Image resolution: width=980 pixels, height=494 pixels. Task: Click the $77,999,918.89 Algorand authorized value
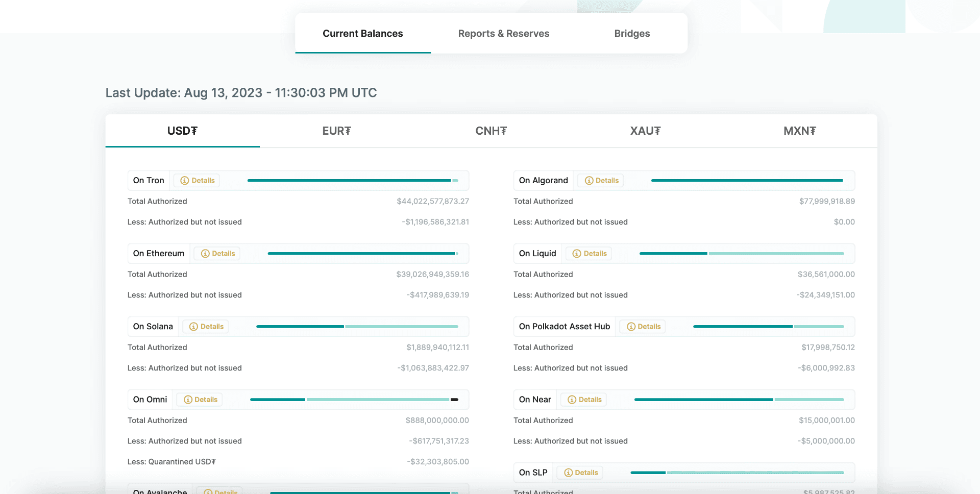(827, 202)
